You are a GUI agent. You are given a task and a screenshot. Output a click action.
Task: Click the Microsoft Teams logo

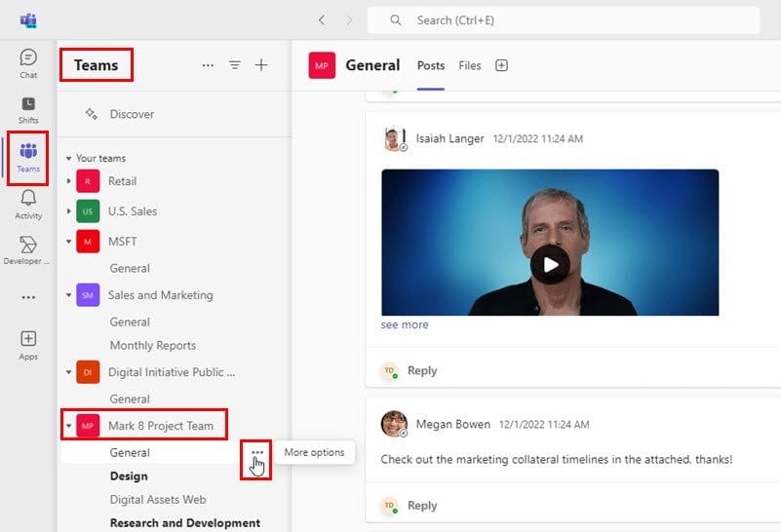[28, 20]
